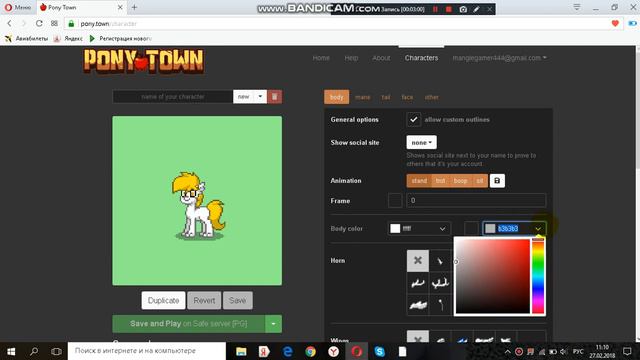Open Save and Play server dropdown
Screen dimensions: 640x360
(x=273, y=324)
